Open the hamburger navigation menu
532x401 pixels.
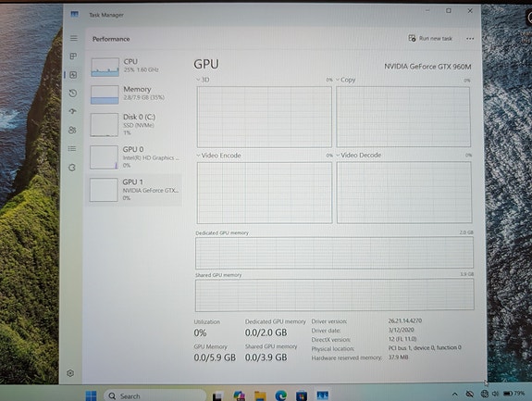click(x=74, y=38)
